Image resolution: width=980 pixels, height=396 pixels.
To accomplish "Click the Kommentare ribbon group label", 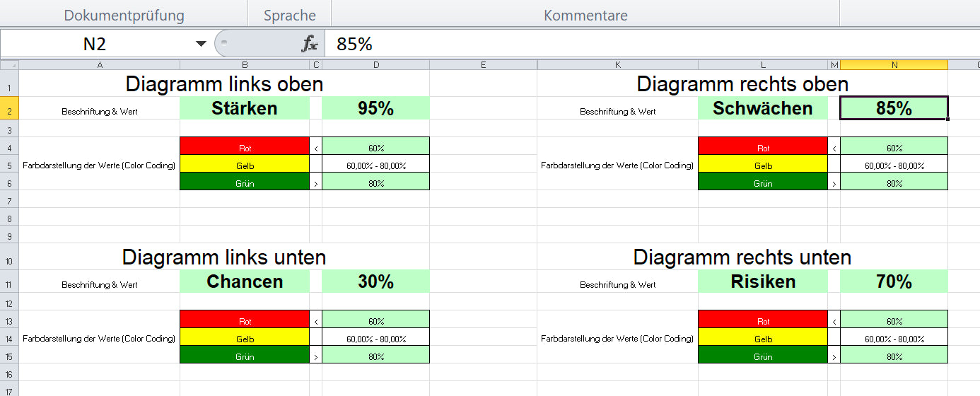I will pyautogui.click(x=585, y=15).
